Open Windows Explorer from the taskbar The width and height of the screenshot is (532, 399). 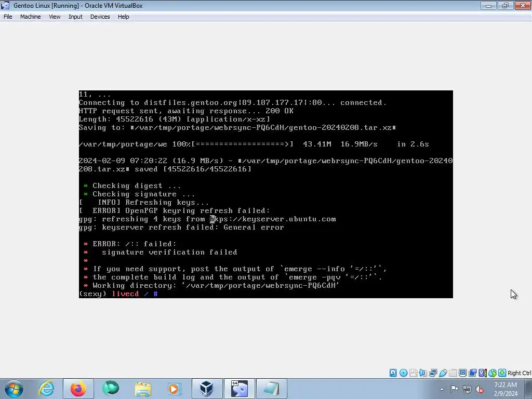(143, 389)
